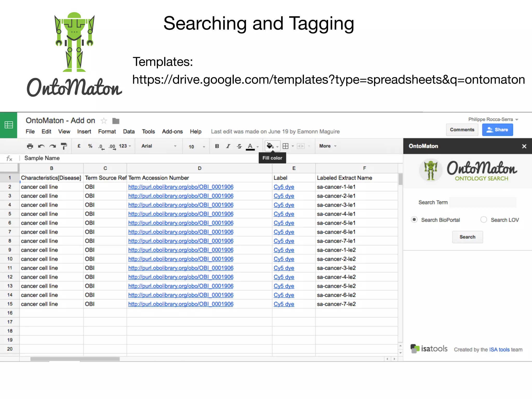
Task: Click the isatools logo
Action: click(429, 349)
